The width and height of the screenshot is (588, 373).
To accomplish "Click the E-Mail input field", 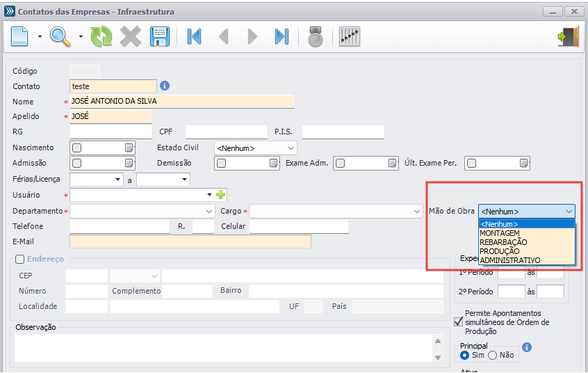I will 190,241.
